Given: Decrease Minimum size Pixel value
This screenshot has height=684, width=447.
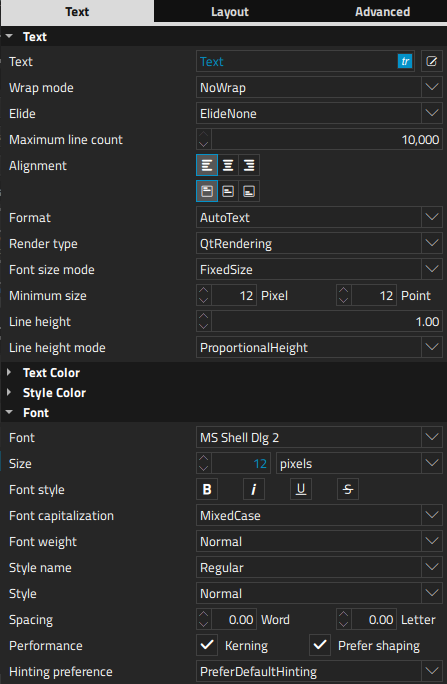Looking at the screenshot, I should point(204,301).
